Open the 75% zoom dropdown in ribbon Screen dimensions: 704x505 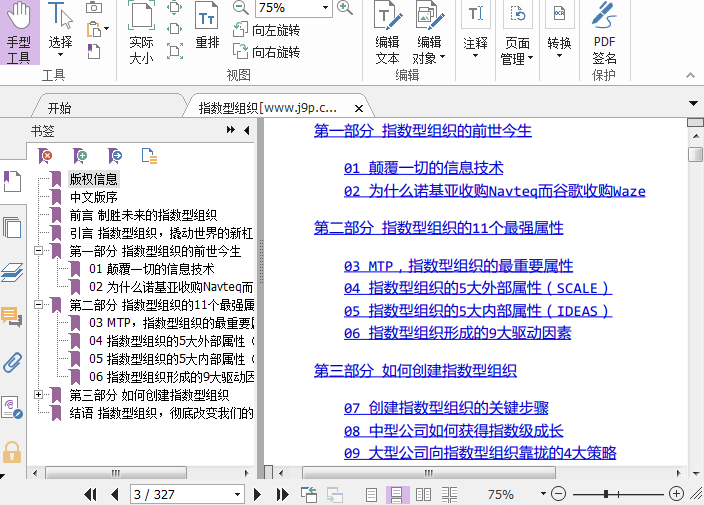tap(325, 8)
